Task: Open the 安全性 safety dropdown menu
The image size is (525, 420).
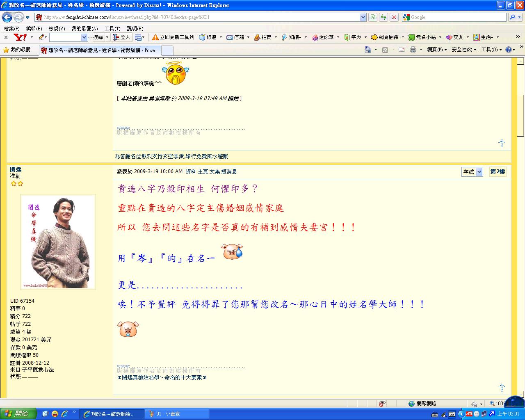Action: (463, 50)
